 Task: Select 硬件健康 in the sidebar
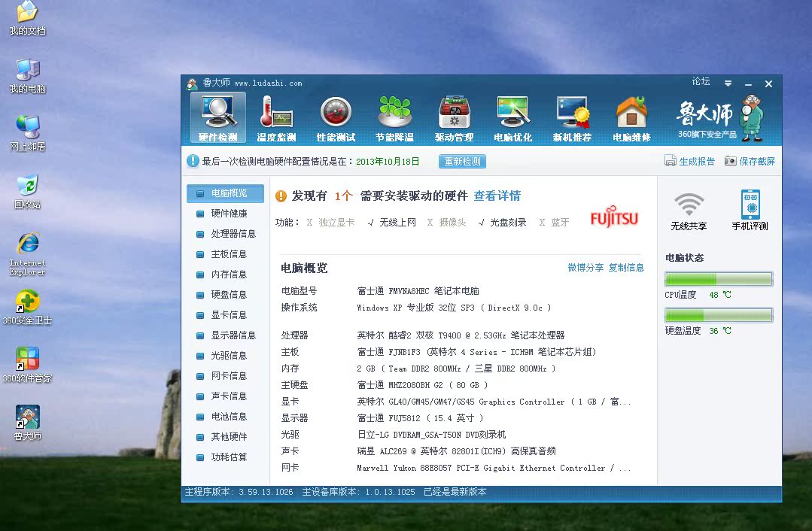coord(225,214)
